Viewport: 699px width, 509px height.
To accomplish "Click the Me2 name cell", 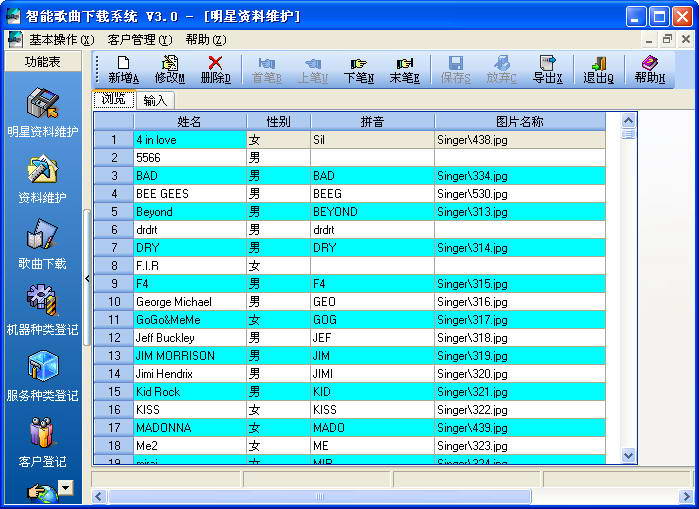I will point(190,446).
